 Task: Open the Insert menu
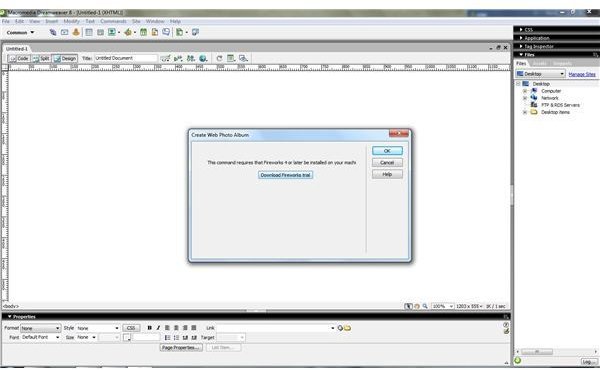tap(51, 21)
